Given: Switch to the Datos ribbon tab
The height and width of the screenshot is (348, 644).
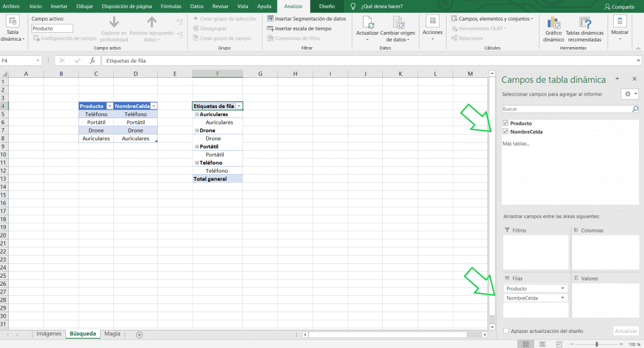Looking at the screenshot, I should point(197,6).
